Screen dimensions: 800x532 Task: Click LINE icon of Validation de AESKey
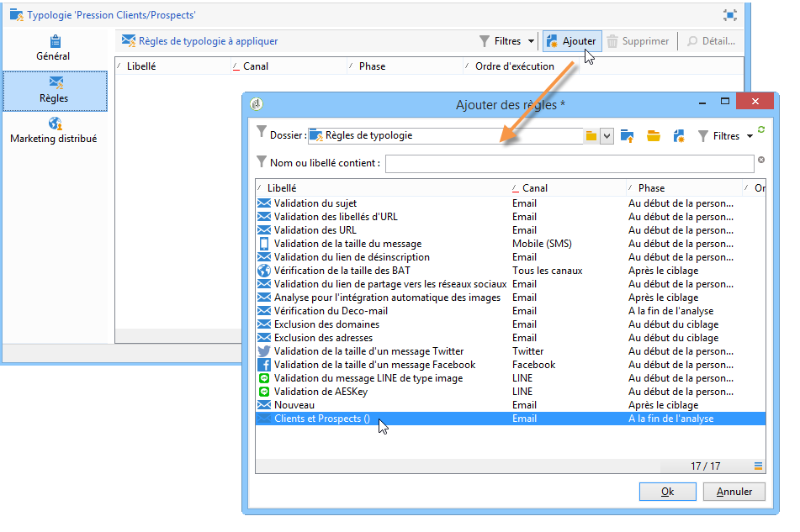(264, 392)
